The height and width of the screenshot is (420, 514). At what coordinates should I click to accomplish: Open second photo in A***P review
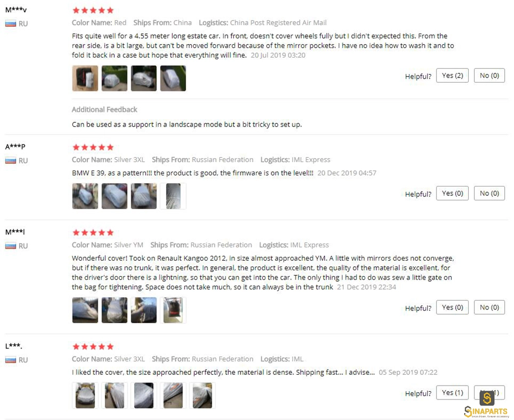[115, 196]
